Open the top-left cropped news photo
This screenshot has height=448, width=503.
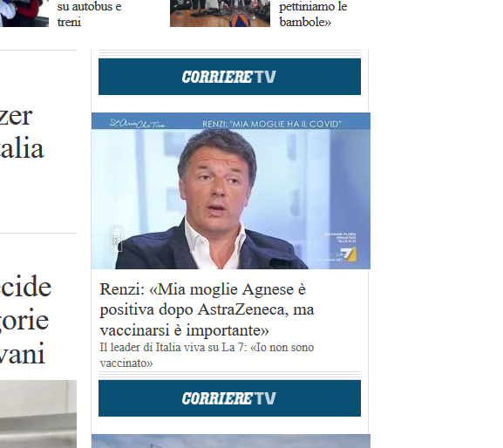coord(24,13)
